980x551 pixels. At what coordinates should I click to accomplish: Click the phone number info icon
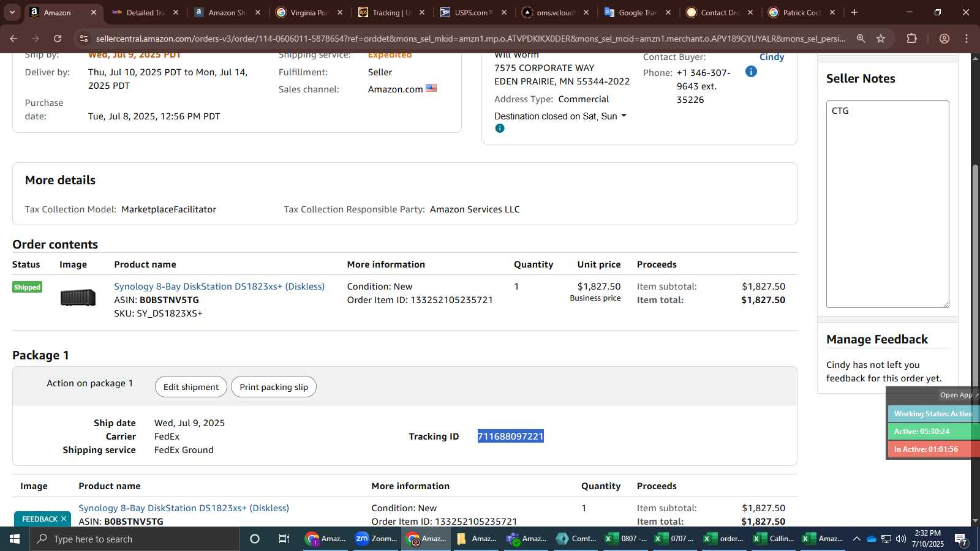(x=751, y=72)
